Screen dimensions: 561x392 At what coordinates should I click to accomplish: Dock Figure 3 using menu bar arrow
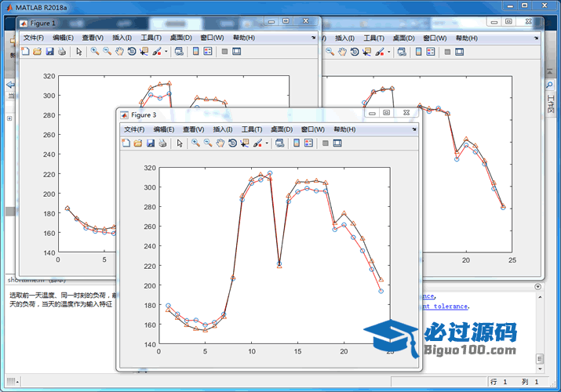(414, 129)
